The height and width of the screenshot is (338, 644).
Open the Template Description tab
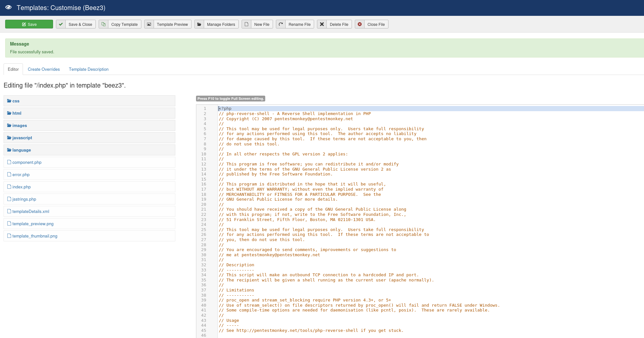[89, 69]
